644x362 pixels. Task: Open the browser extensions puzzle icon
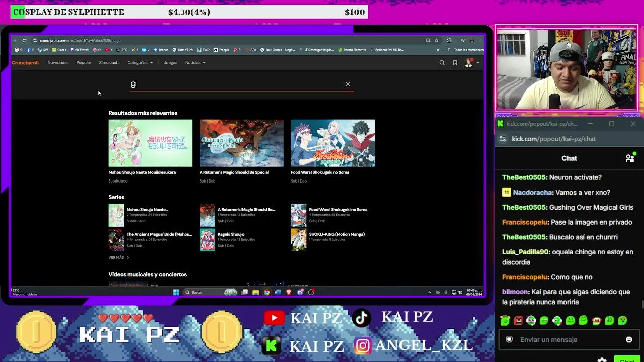pyautogui.click(x=449, y=40)
